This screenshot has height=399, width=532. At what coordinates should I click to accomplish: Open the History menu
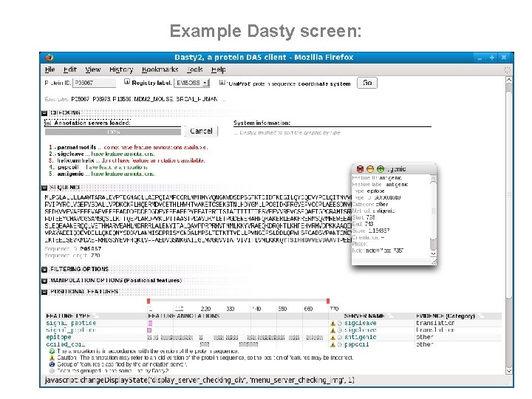click(x=121, y=69)
